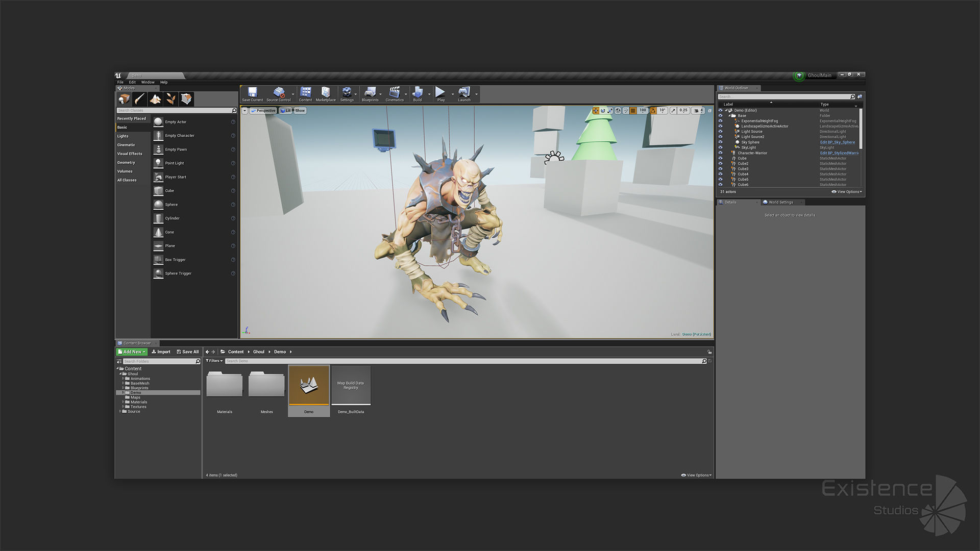Select the Geometry Editing mode icon
This screenshot has height=551, width=980.
(x=187, y=99)
